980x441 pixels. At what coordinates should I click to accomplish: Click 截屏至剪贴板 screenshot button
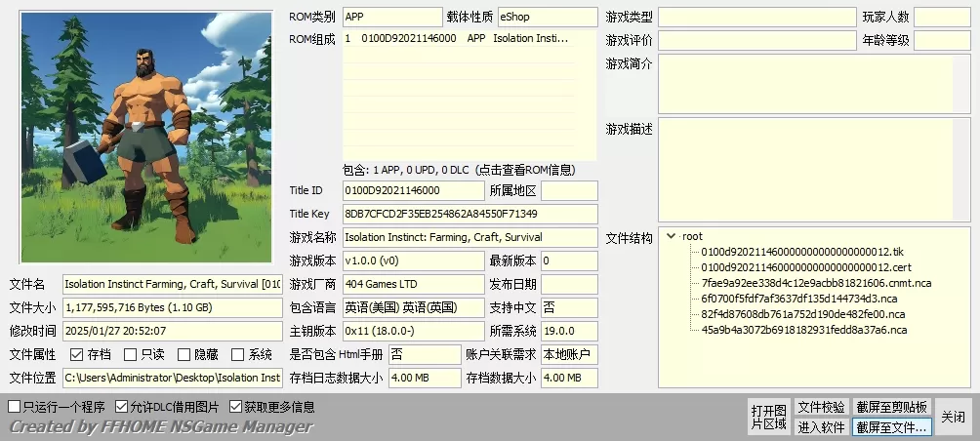(892, 407)
